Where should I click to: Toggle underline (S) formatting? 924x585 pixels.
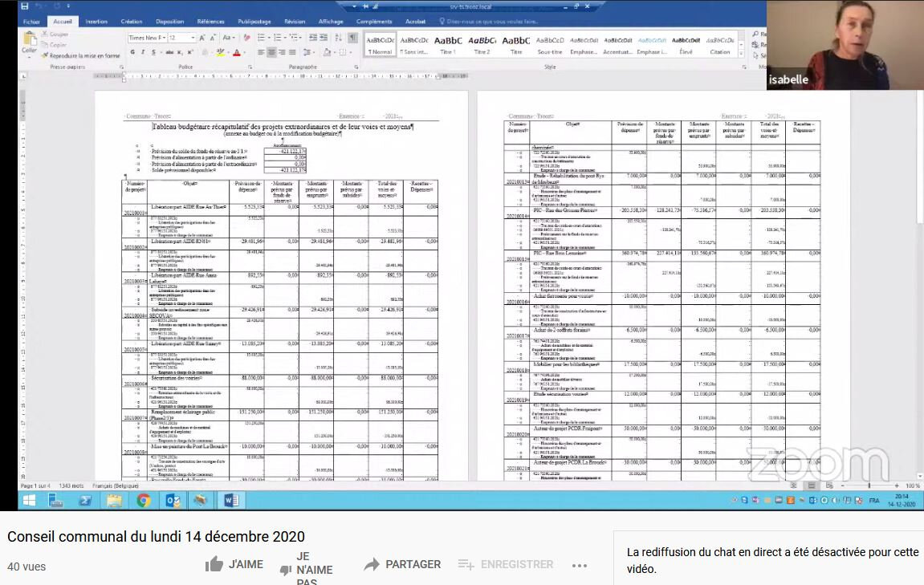coord(154,52)
